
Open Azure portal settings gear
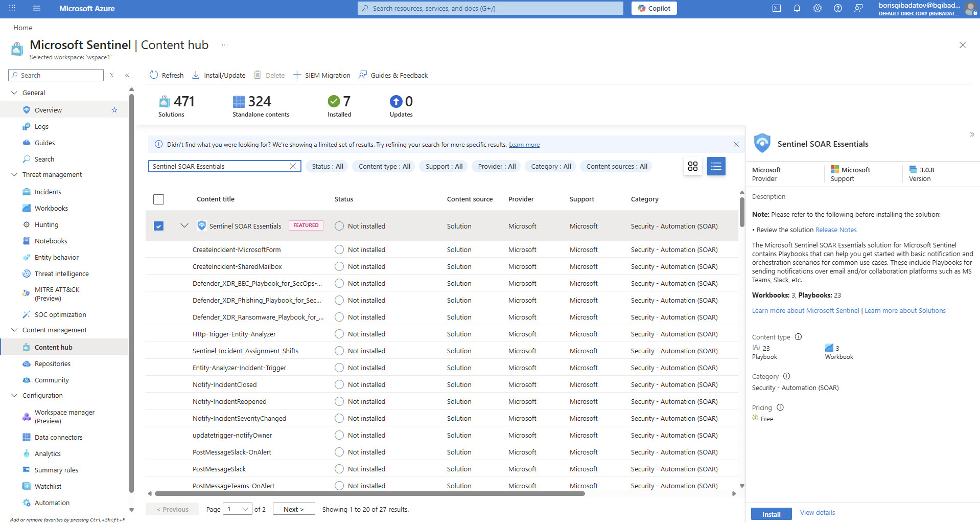pyautogui.click(x=817, y=8)
